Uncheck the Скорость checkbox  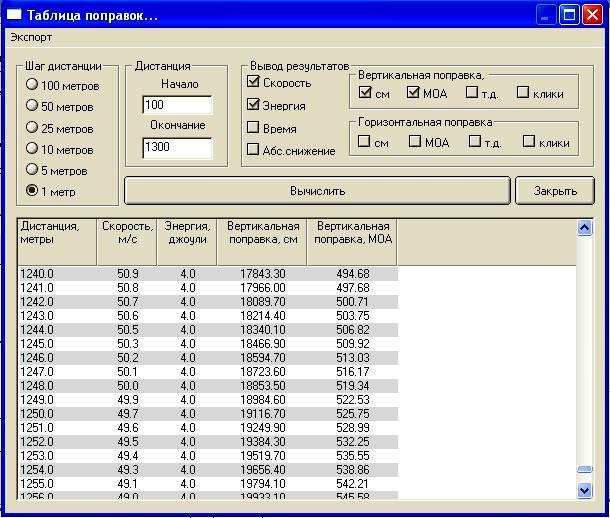(254, 82)
